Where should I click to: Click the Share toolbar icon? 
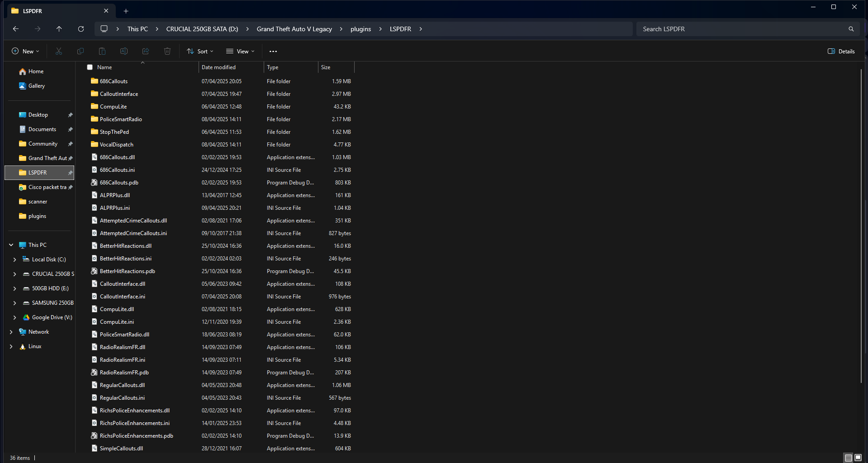pos(146,51)
